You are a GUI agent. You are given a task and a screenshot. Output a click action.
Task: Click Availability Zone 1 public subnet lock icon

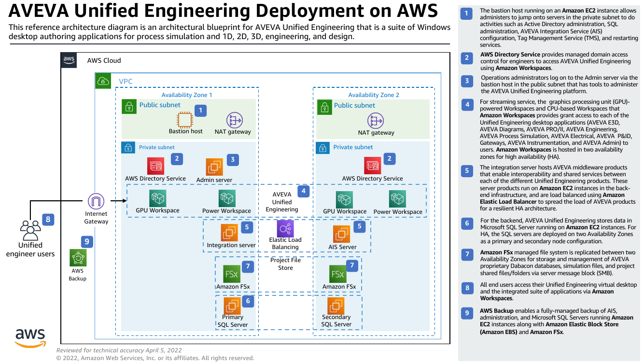(x=128, y=107)
